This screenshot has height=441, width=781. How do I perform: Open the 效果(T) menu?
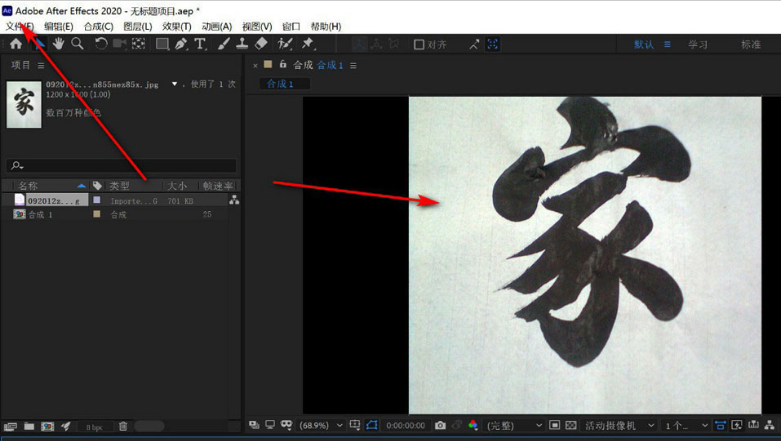click(x=177, y=27)
